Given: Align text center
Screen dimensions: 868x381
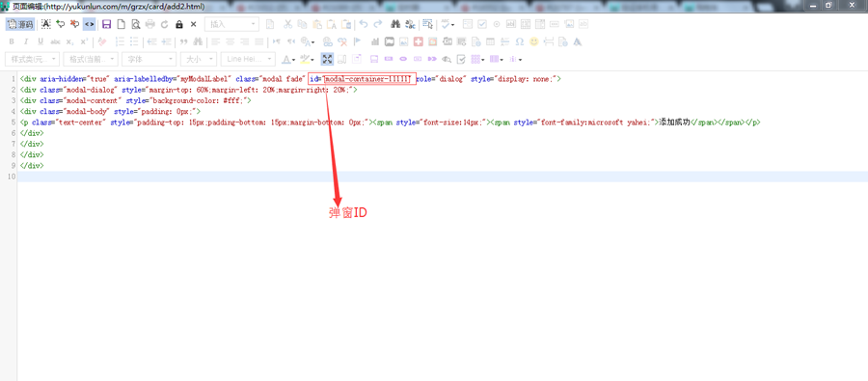Looking at the screenshot, I should pos(230,41).
